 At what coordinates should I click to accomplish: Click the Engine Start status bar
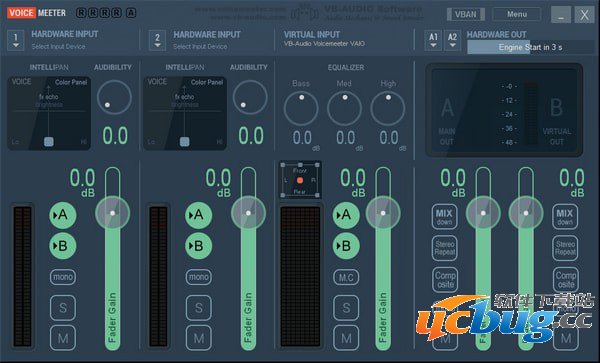530,47
